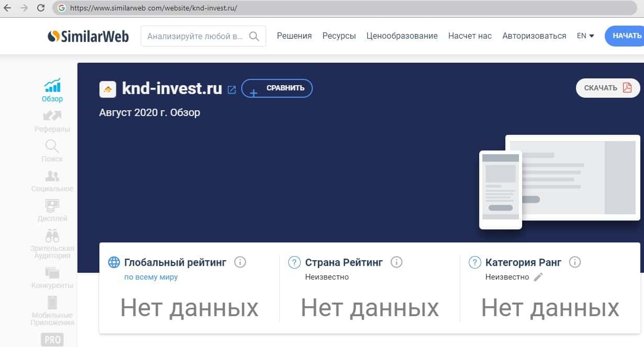Open the Поиск sidebar section
644x347 pixels.
click(52, 151)
